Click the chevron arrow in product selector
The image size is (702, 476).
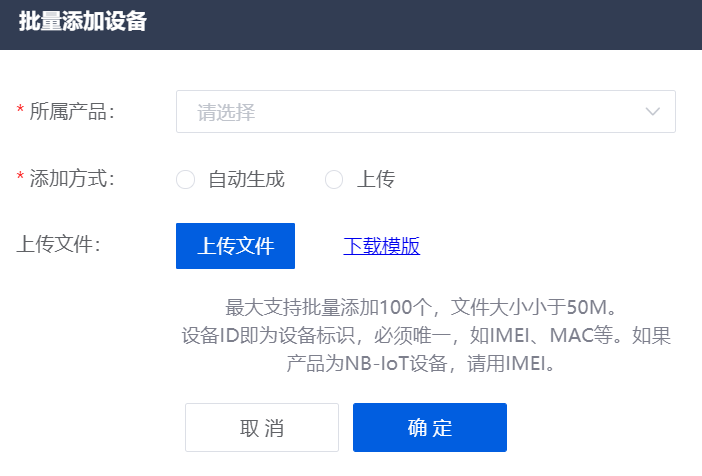pyautogui.click(x=653, y=112)
